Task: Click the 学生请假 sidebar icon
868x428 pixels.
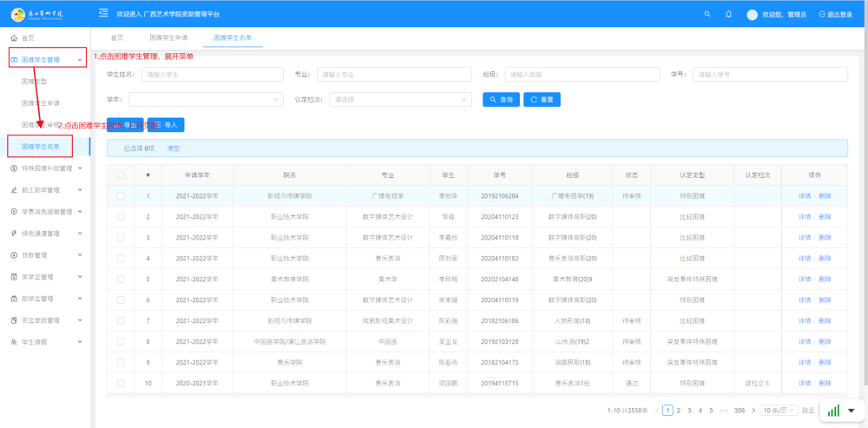Action: tap(14, 342)
